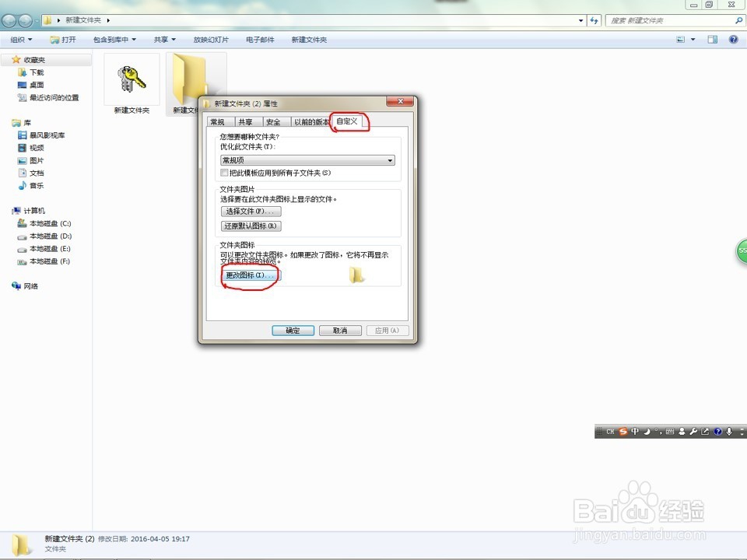747x560 pixels.
Task: Switch to the 自定义 tab
Action: click(347, 121)
